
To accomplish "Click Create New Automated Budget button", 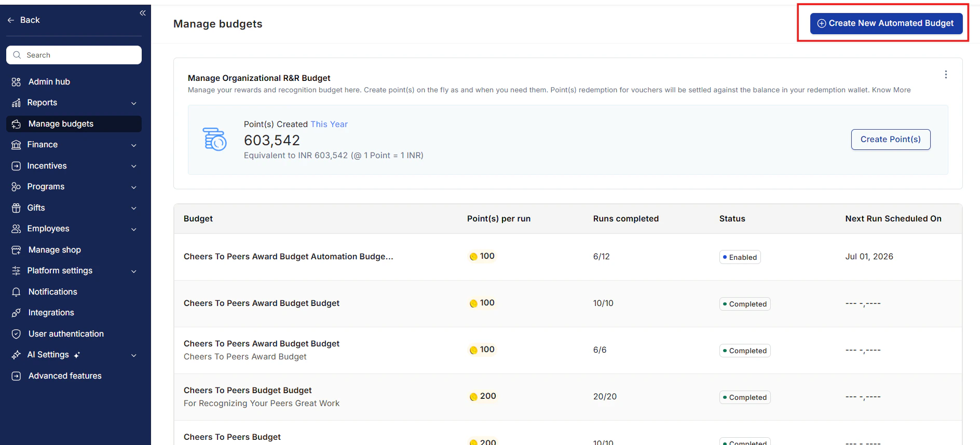I will [x=886, y=23].
